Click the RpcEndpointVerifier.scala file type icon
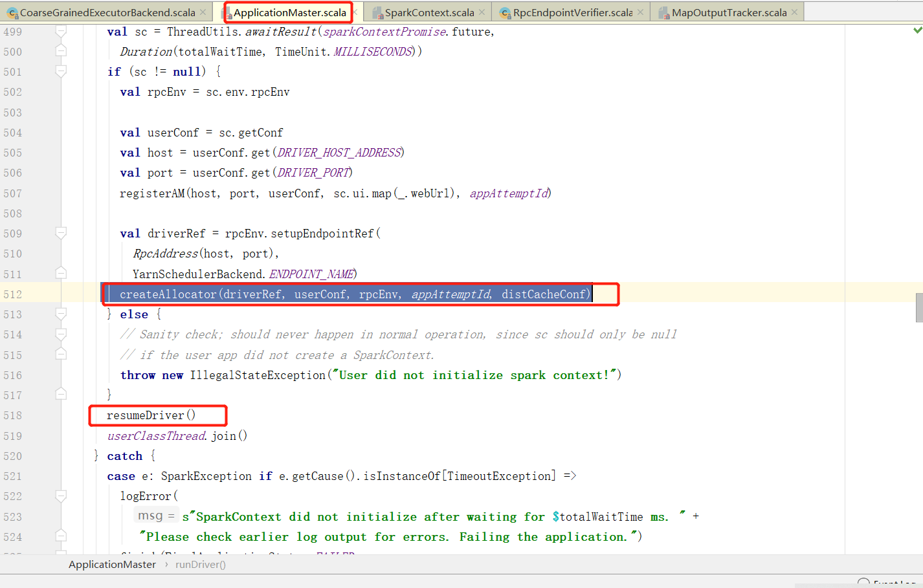The width and height of the screenshot is (923, 588). [506, 13]
